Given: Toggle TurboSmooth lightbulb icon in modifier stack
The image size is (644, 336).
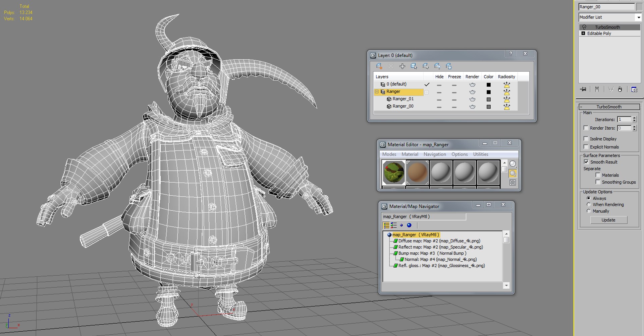Looking at the screenshot, I should 584,27.
